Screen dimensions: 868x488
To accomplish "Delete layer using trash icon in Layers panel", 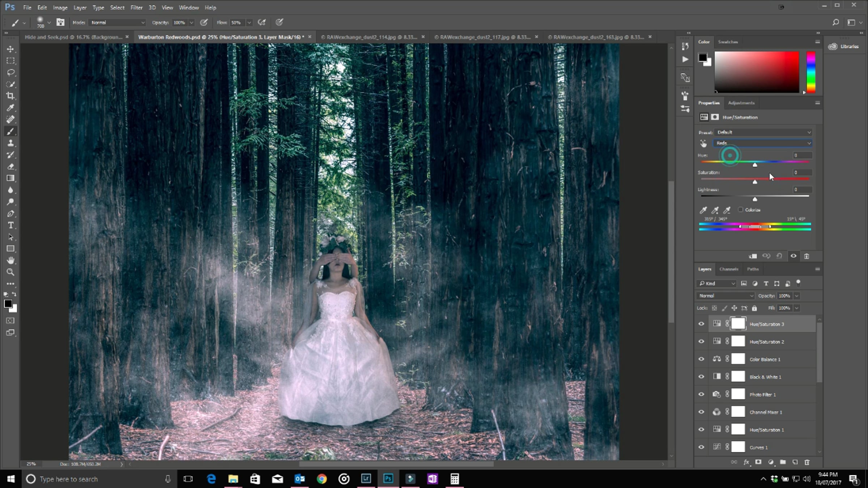I will click(x=807, y=462).
